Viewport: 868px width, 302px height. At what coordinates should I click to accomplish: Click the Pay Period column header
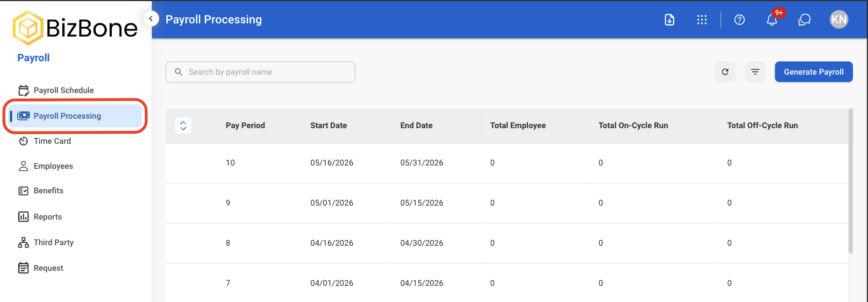[x=245, y=125]
